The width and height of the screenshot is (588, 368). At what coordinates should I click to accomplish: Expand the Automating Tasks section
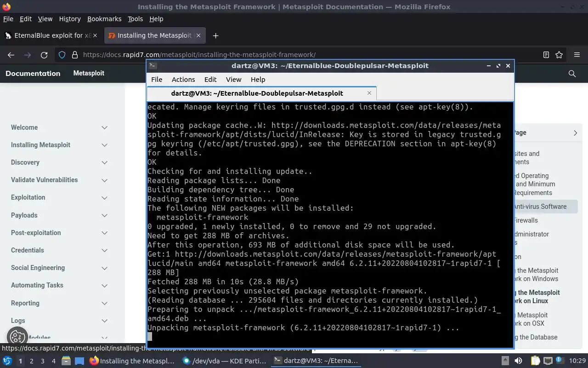pos(104,285)
